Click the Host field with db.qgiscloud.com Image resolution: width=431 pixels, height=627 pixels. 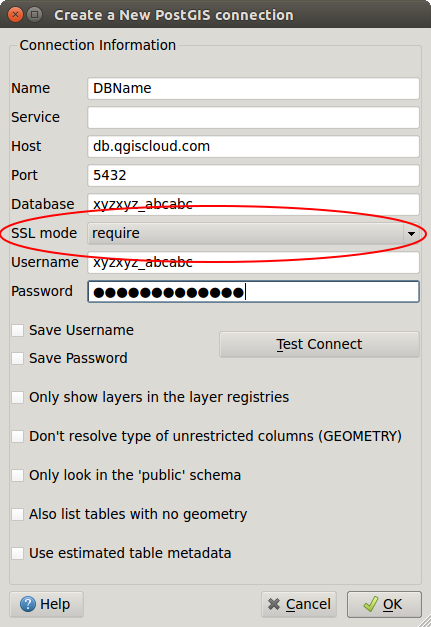(x=253, y=146)
